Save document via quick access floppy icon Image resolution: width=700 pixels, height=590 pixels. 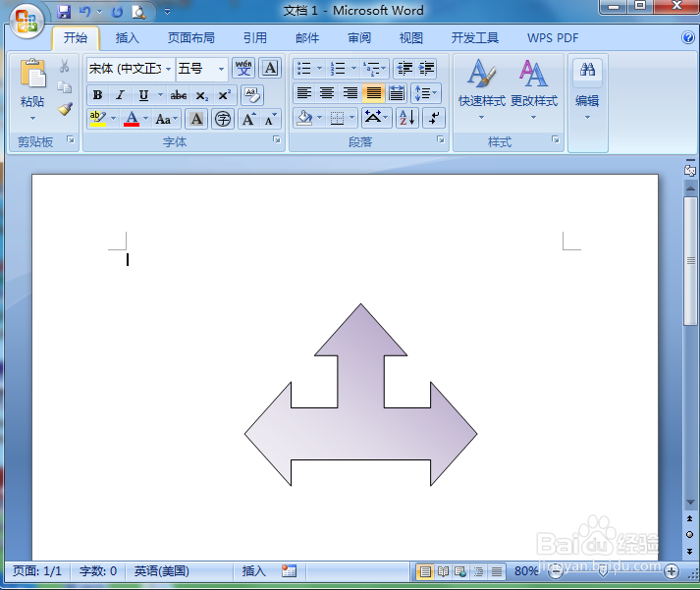tap(64, 12)
